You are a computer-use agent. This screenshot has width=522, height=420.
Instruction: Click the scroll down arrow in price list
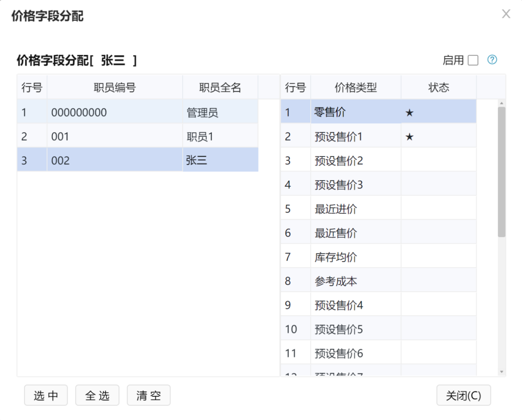pos(501,372)
